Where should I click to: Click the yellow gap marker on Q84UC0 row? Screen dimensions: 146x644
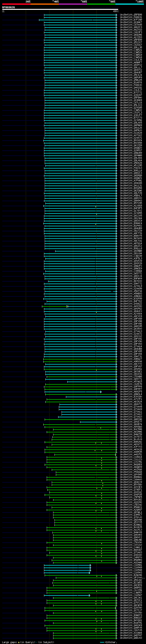(x=96, y=312)
